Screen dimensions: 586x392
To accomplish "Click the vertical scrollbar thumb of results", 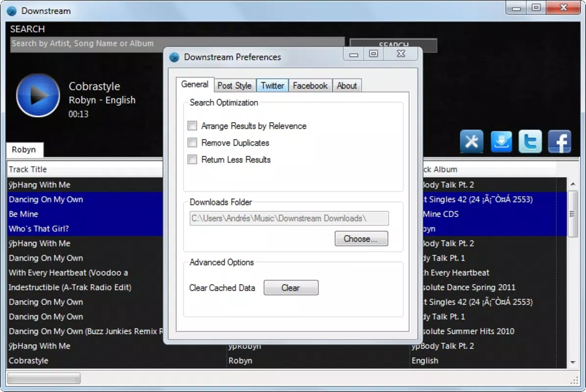I will tap(573, 214).
